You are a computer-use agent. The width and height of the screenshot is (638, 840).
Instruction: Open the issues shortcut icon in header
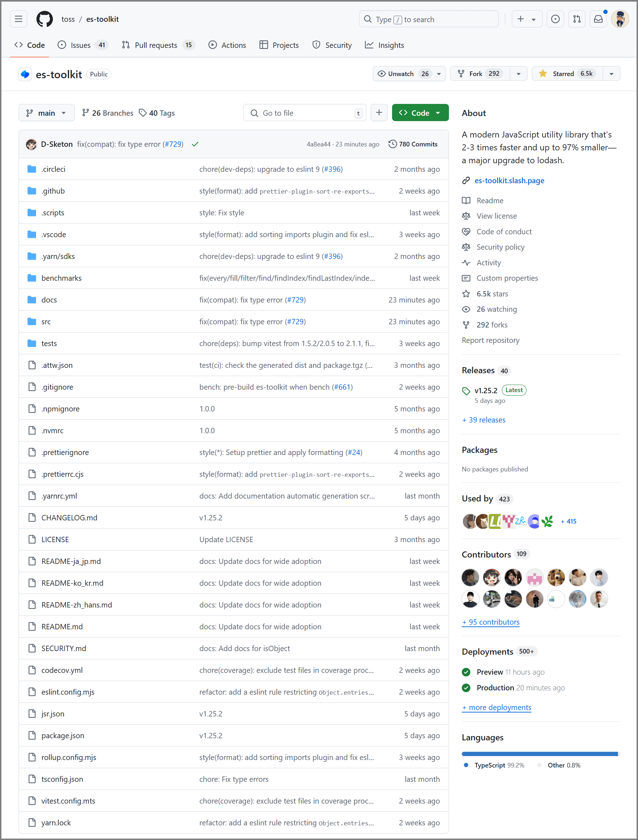[555, 19]
